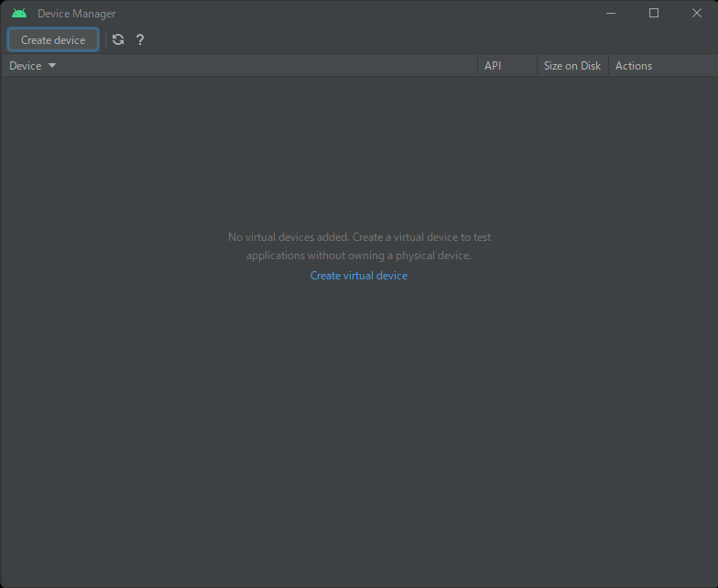The image size is (718, 588).
Task: Maximize the Device Manager window
Action: pyautogui.click(x=654, y=13)
